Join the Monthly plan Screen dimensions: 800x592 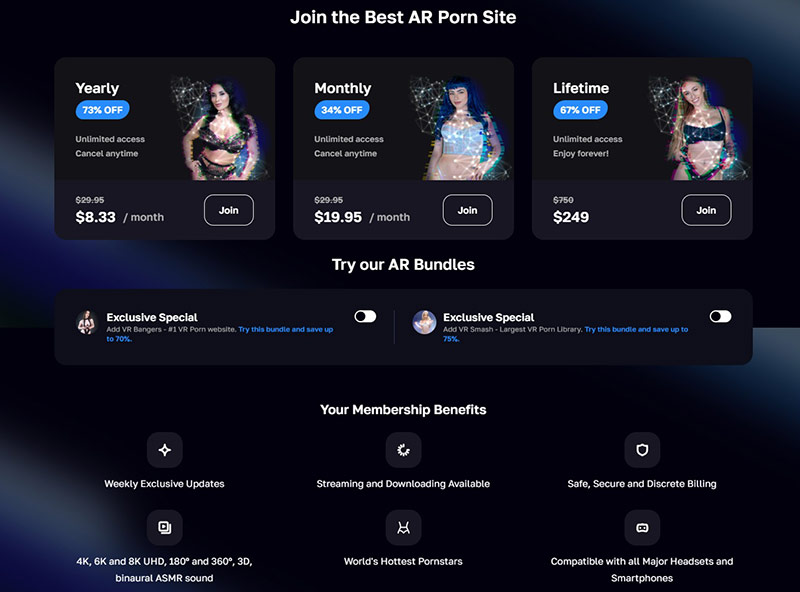click(467, 210)
